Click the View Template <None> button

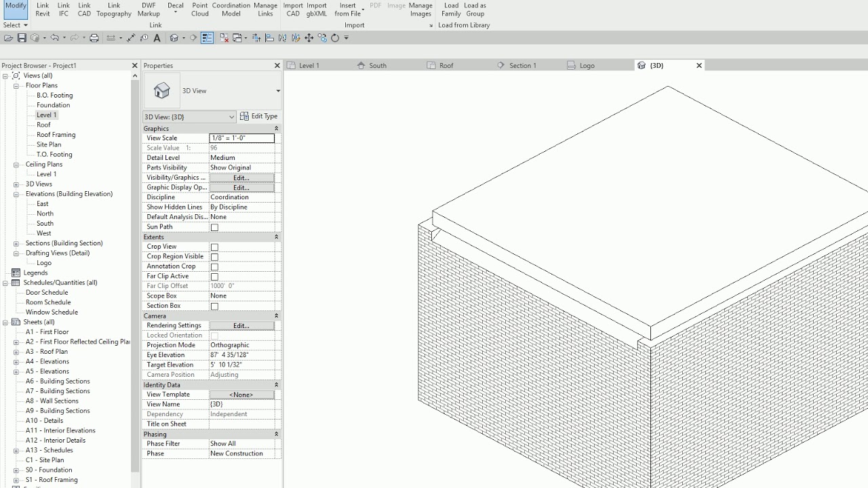241,394
